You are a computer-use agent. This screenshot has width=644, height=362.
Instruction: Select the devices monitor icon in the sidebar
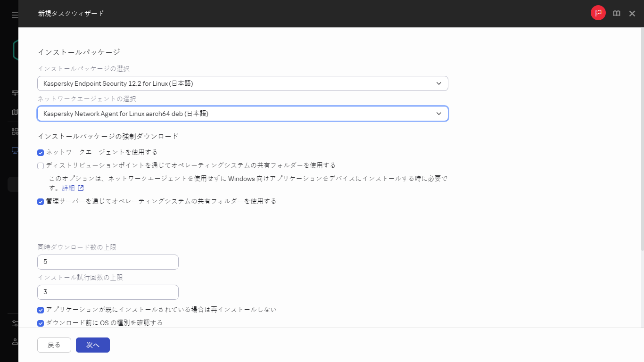[14, 150]
